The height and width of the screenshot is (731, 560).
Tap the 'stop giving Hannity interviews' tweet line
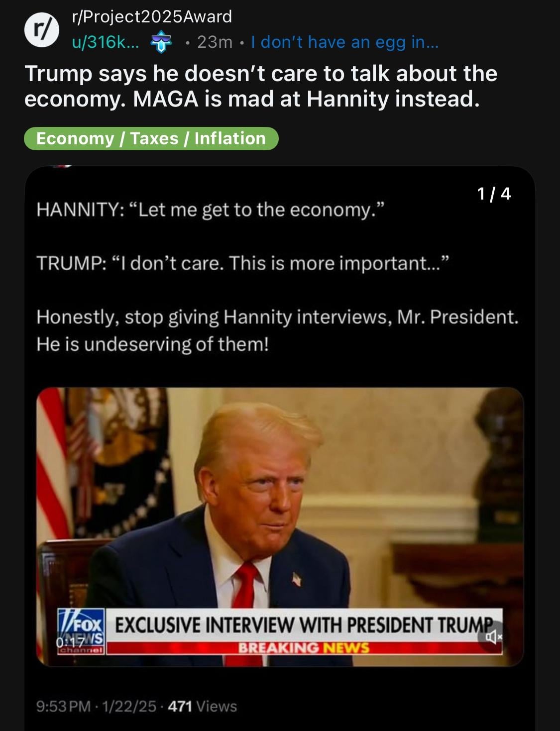277,330
